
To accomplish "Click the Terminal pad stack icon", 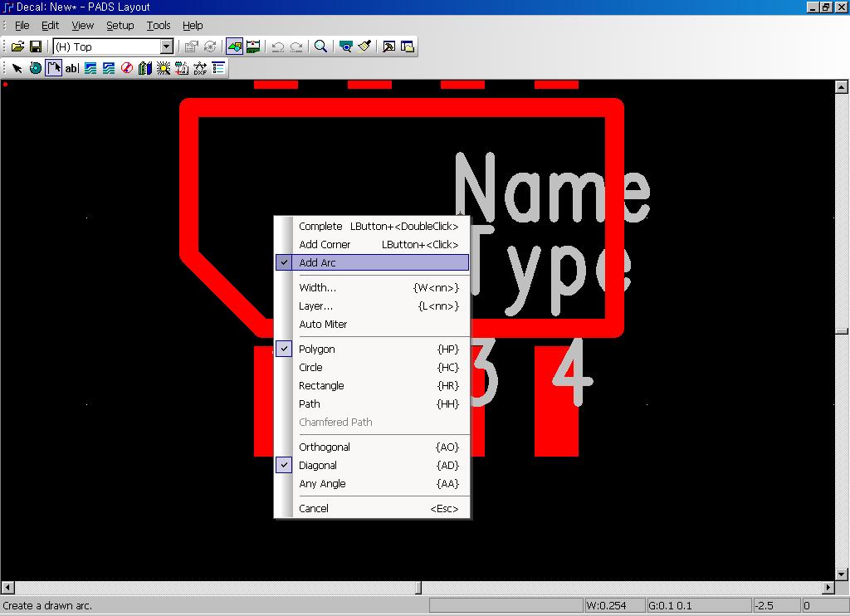I will (x=35, y=68).
